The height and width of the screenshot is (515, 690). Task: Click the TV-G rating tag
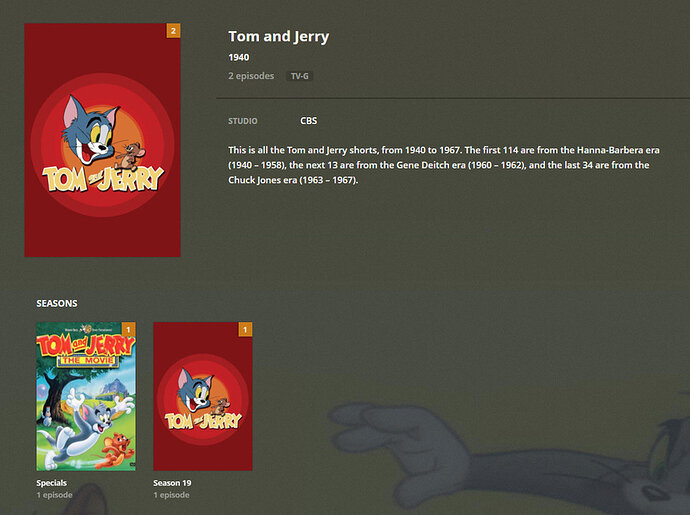point(300,76)
